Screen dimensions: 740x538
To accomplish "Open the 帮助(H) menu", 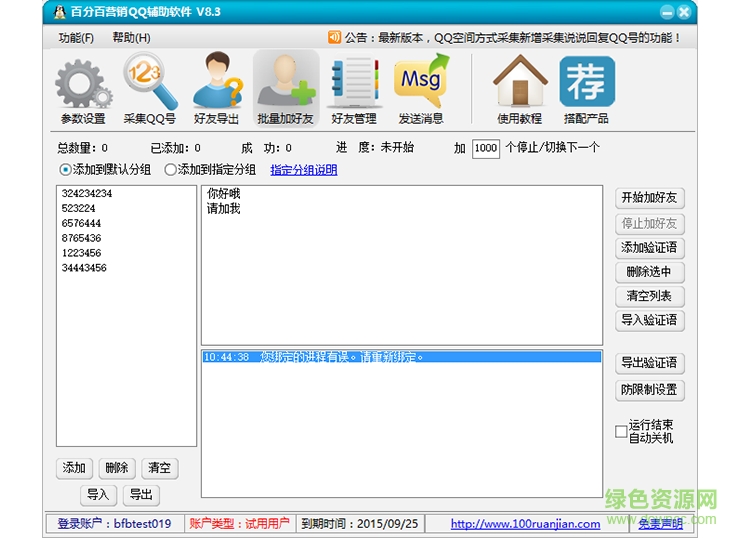I will pos(131,38).
